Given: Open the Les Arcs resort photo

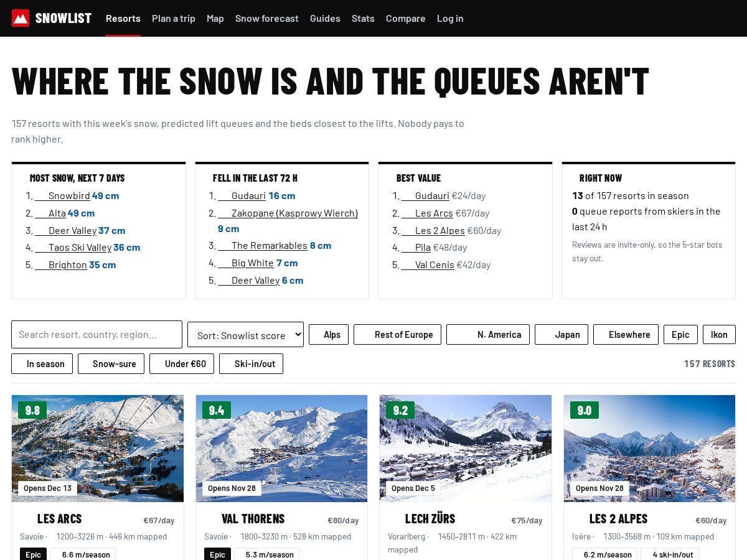Looking at the screenshot, I should coord(98,449).
